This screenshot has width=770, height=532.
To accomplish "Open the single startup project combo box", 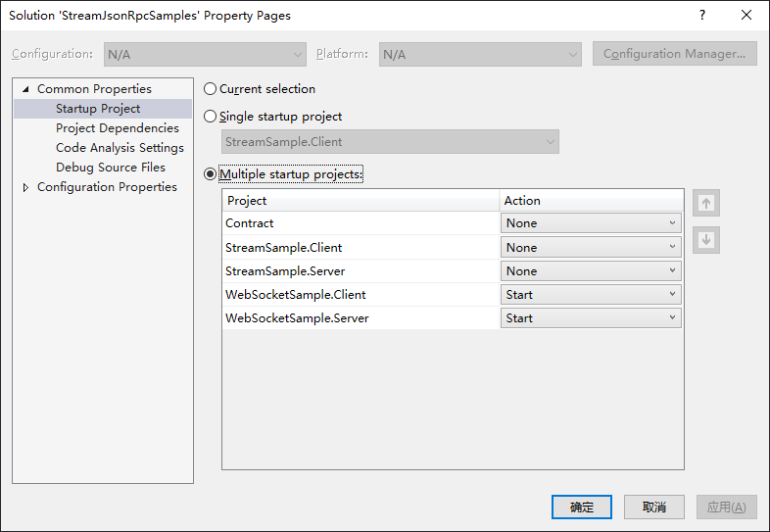I will [391, 142].
